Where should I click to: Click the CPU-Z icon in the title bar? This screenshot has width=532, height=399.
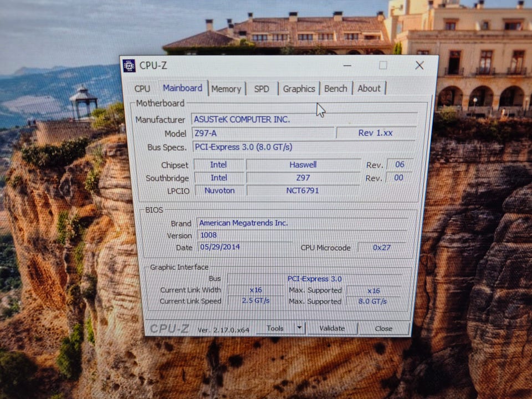(x=129, y=65)
